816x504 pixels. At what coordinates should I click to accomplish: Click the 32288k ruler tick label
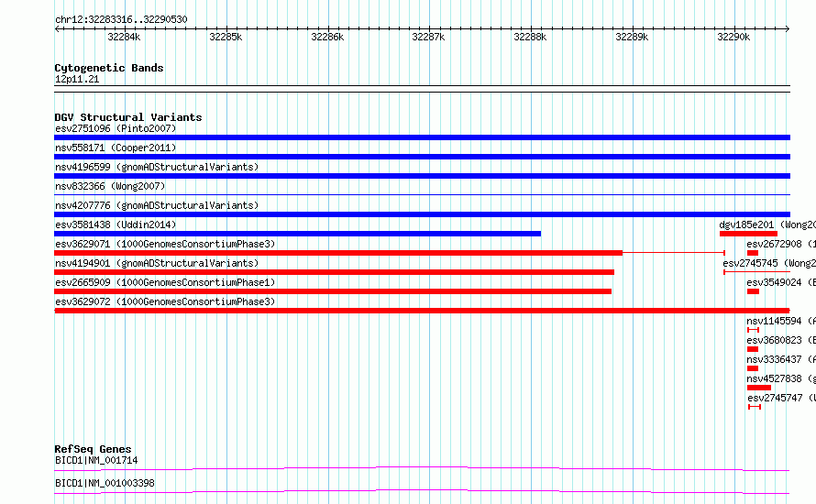click(x=530, y=37)
